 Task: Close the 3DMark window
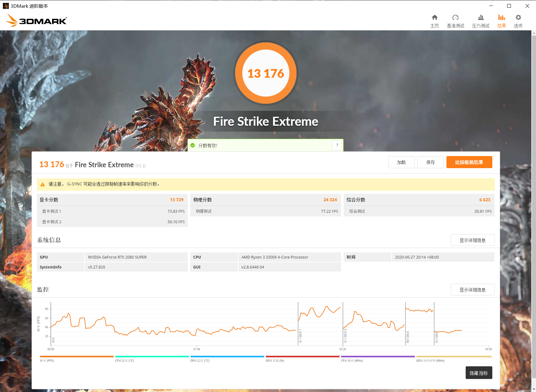pos(527,6)
